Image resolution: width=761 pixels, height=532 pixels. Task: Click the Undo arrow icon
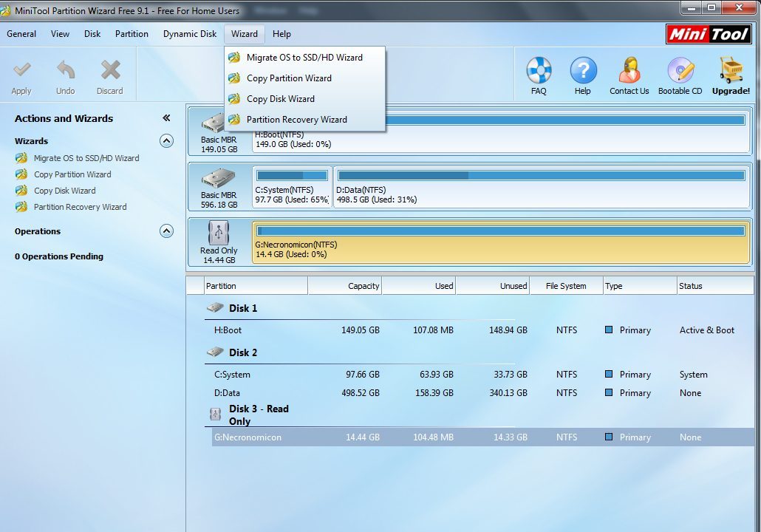click(66, 70)
